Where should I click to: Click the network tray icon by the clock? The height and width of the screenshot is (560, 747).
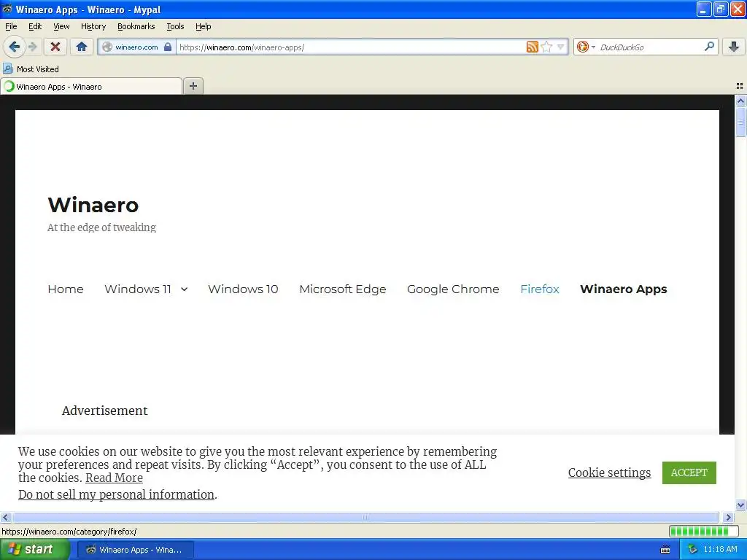click(x=692, y=550)
